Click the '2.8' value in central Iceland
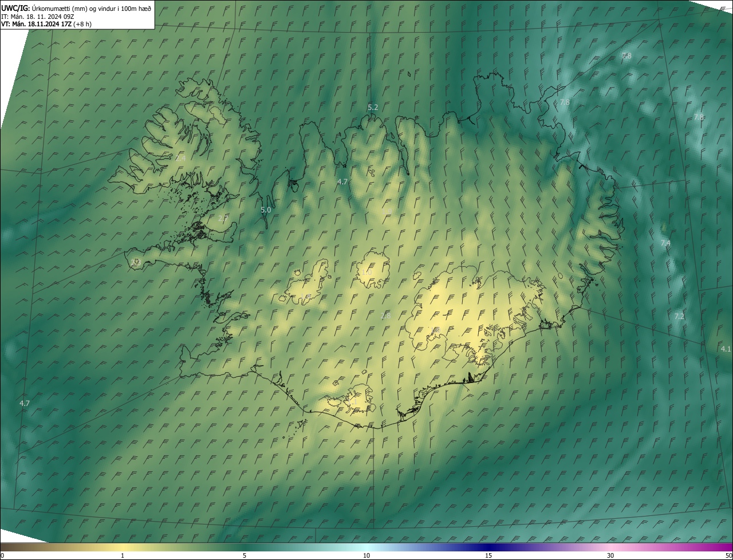The width and height of the screenshot is (733, 560). tap(386, 316)
